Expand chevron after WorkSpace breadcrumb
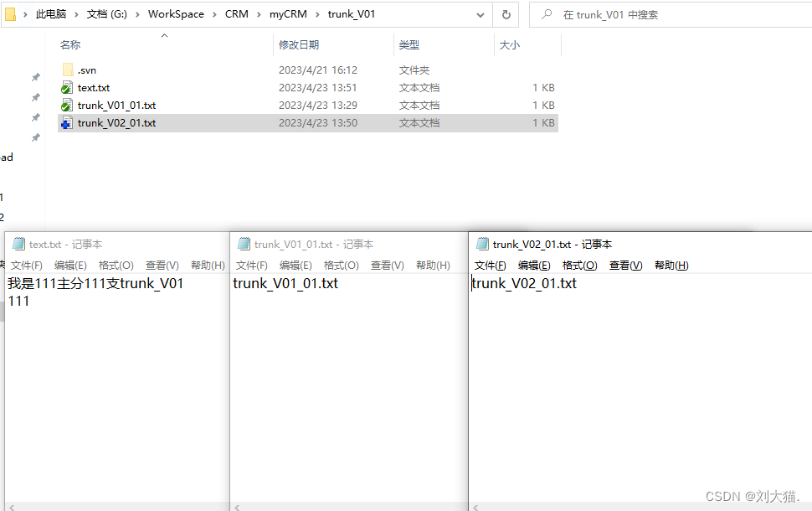This screenshot has width=812, height=511. coord(214,14)
